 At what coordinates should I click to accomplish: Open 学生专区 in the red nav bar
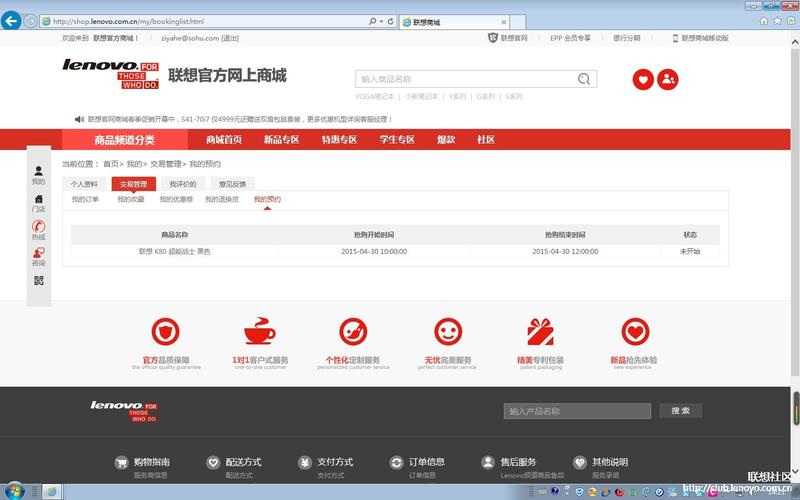(x=396, y=139)
